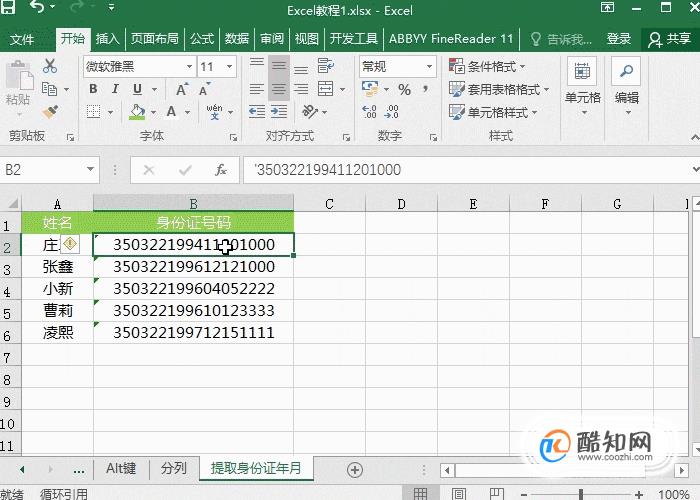Click the select all corner triangle
This screenshot has height=500, width=700.
click(12, 204)
